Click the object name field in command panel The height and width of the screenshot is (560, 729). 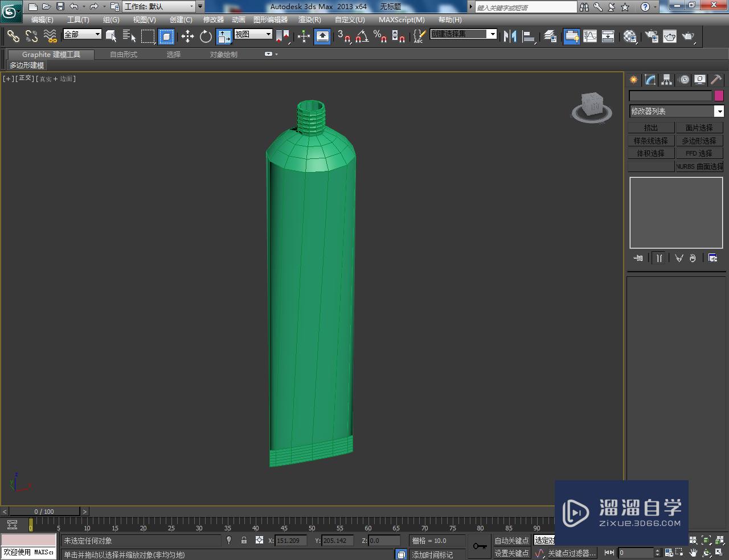coord(670,96)
